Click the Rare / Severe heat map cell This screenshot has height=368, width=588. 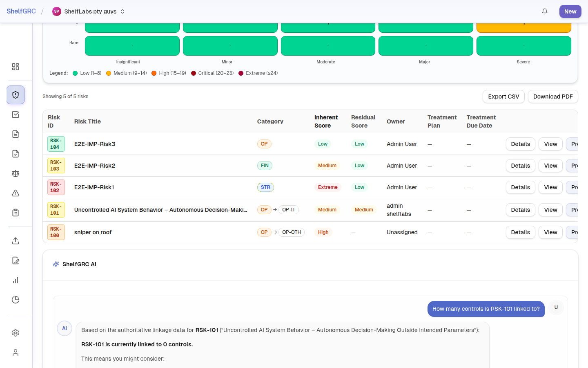coord(524,46)
